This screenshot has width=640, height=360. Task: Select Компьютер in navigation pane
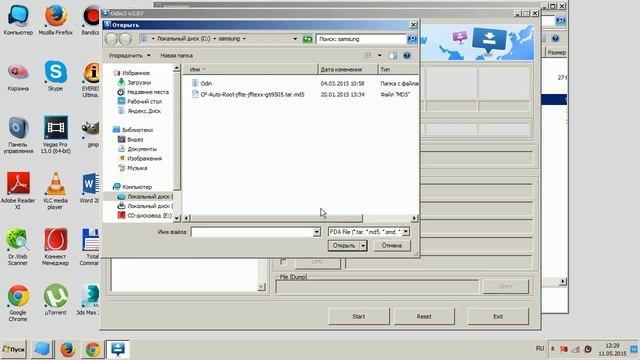tap(137, 187)
